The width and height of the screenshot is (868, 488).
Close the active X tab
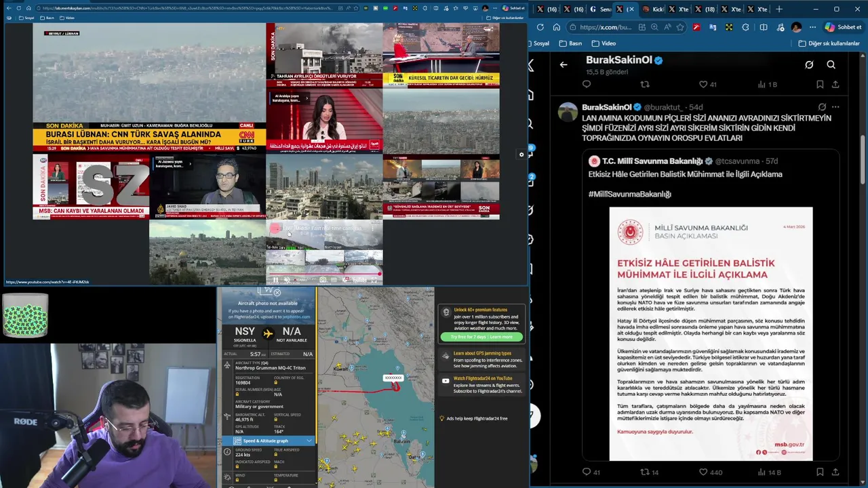pyautogui.click(x=632, y=9)
